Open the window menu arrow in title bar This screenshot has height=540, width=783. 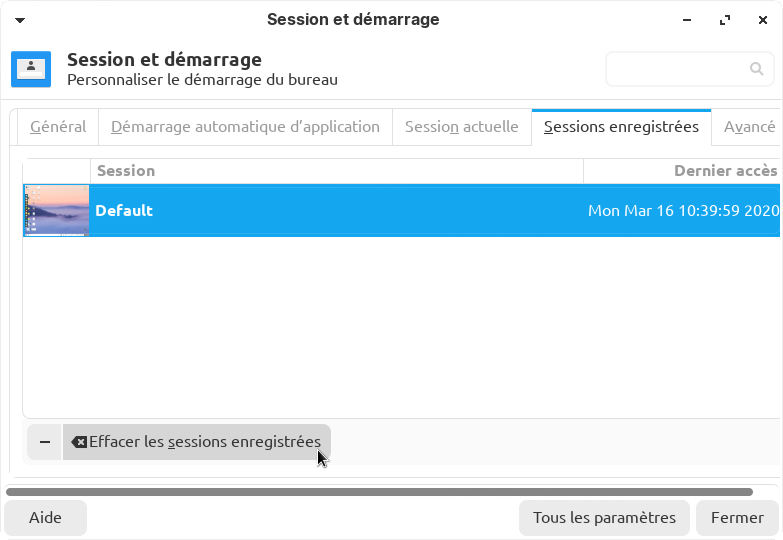(x=21, y=20)
